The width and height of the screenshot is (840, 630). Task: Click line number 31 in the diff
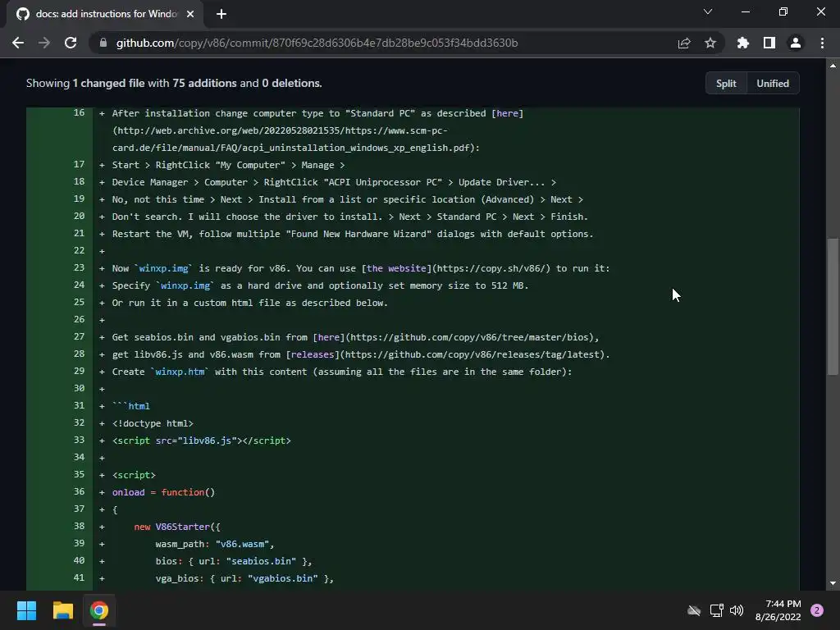click(x=79, y=405)
